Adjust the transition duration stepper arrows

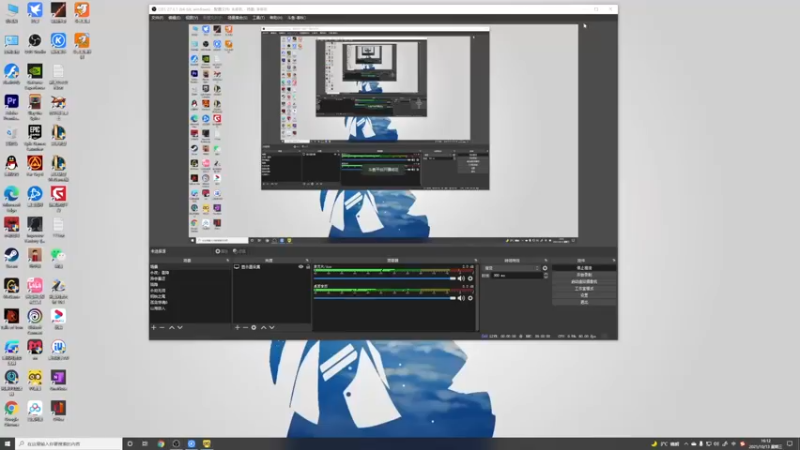click(546, 276)
